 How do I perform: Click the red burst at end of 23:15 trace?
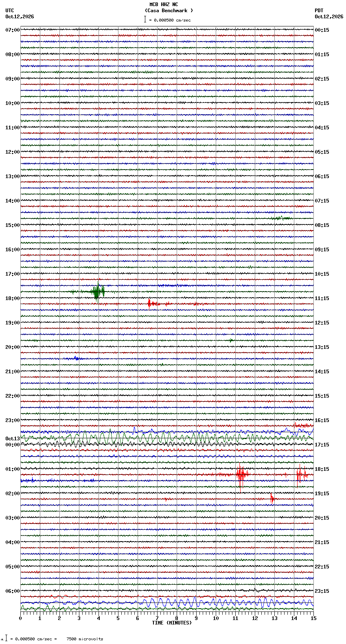pyautogui.click(x=303, y=426)
